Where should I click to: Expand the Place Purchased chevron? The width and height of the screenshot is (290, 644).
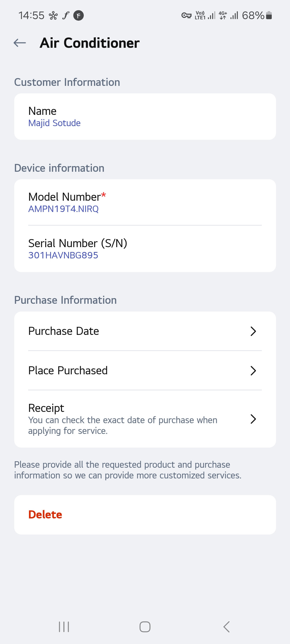[253, 371]
